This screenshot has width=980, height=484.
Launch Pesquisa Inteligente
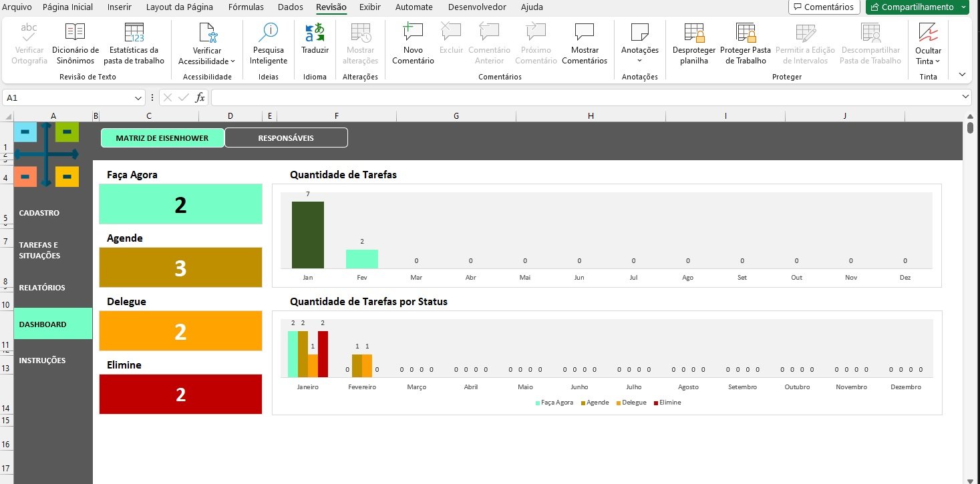click(x=269, y=44)
